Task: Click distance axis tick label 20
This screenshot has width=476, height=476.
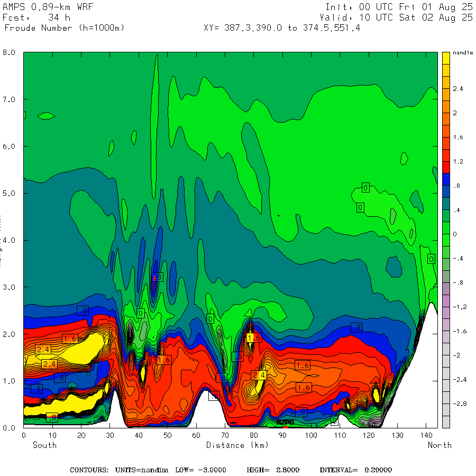Action: click(x=81, y=435)
